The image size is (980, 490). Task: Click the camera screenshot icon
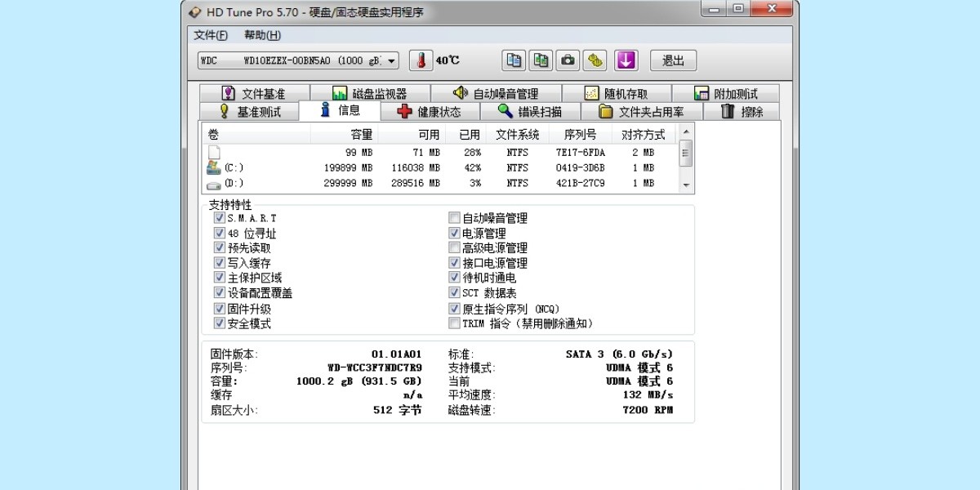click(568, 60)
